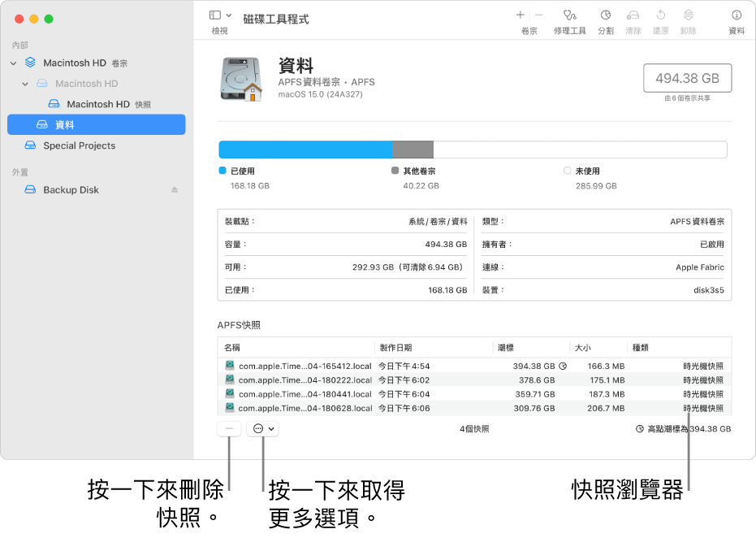Select Special Projects volume
The width and height of the screenshot is (756, 538).
pyautogui.click(x=97, y=145)
